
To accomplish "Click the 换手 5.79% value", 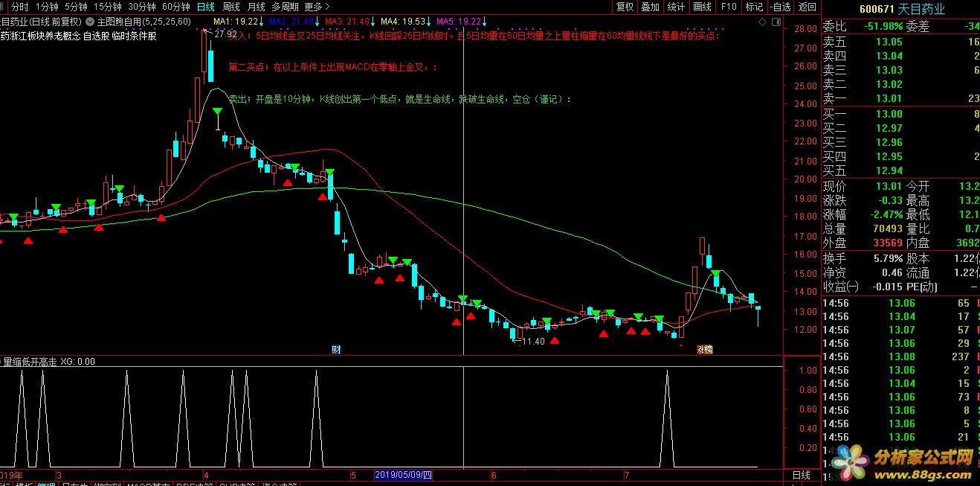I will pyautogui.click(x=888, y=258).
